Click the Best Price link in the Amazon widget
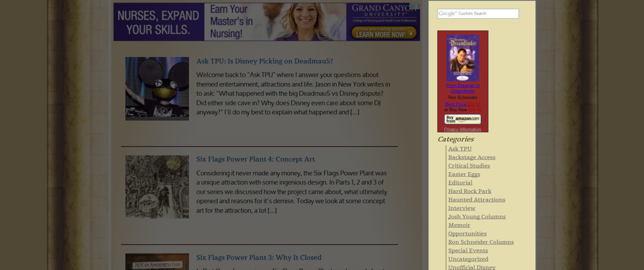The height and width of the screenshot is (270, 644). tap(456, 104)
